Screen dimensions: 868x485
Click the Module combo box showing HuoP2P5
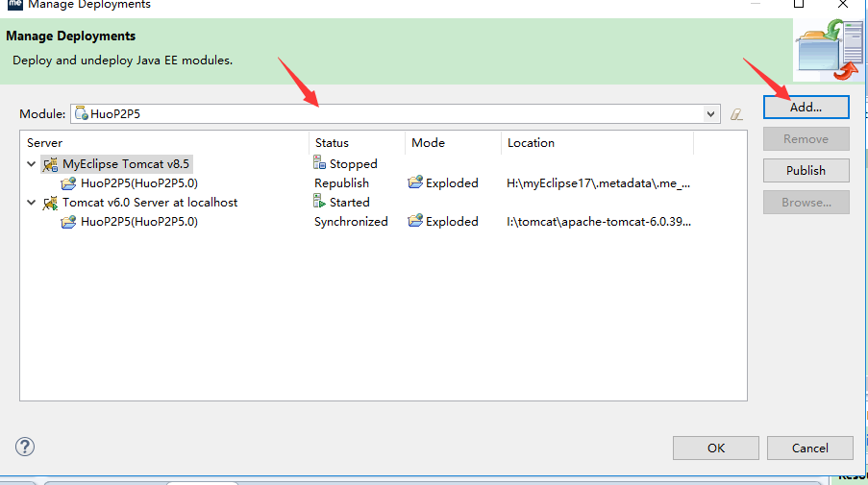coord(395,114)
